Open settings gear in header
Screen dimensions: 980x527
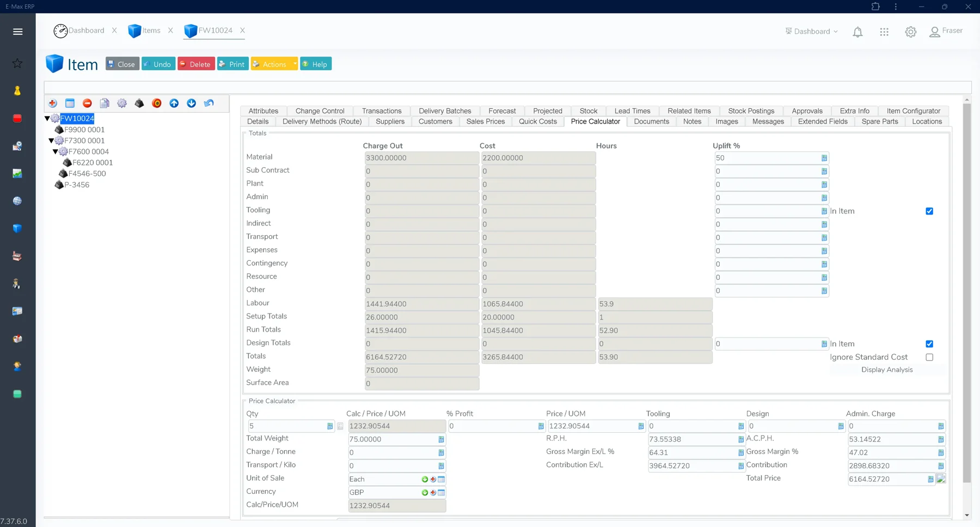coord(911,32)
